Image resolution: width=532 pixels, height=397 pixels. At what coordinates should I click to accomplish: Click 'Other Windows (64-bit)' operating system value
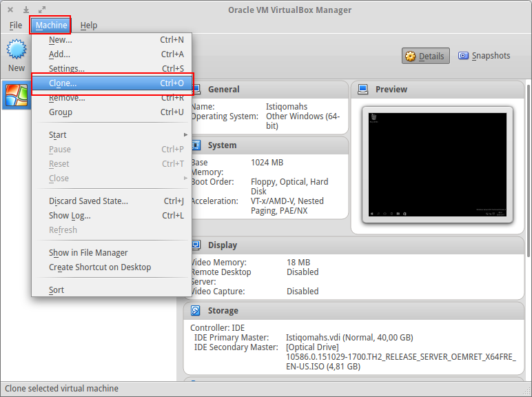(x=303, y=121)
